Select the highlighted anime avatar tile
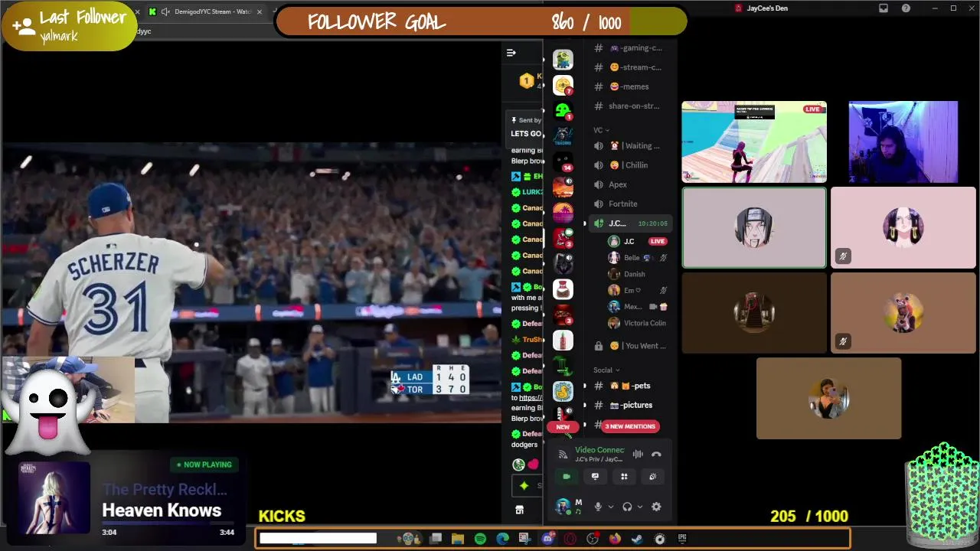 coord(754,228)
